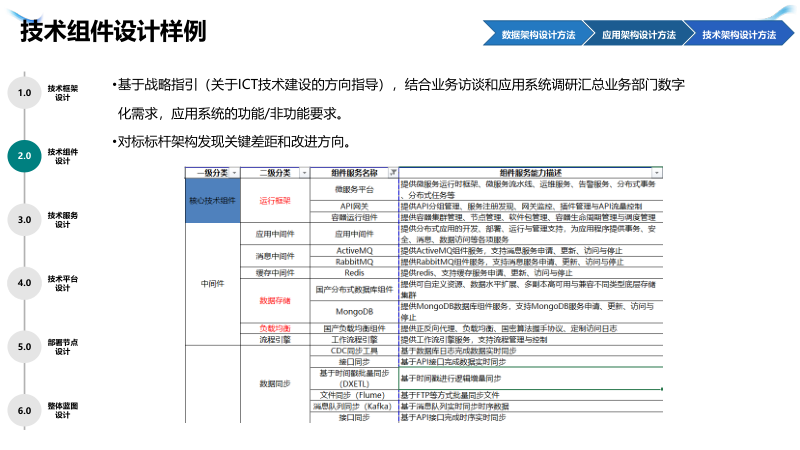
Task: Select the red 运行框架 cell
Action: pyautogui.click(x=275, y=201)
